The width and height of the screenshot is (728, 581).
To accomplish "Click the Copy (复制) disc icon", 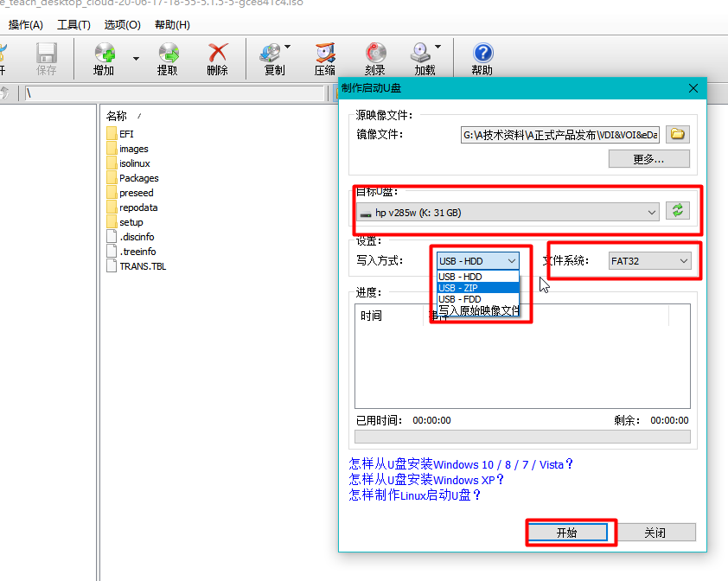I will click(x=271, y=54).
